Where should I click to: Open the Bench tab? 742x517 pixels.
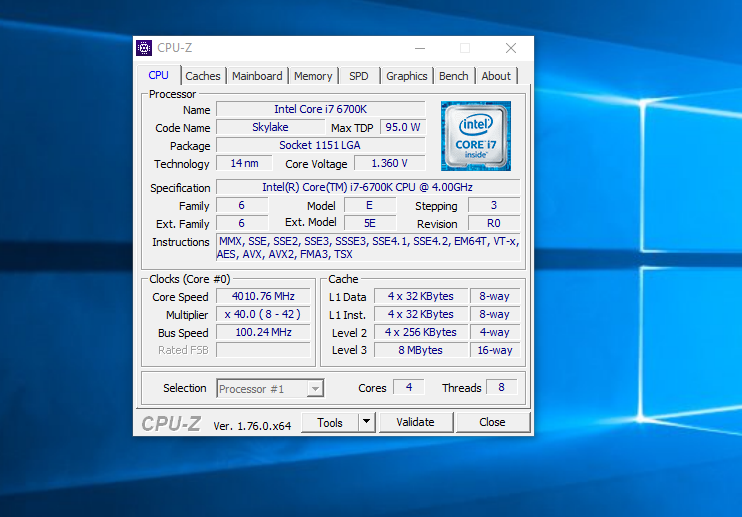coord(453,76)
